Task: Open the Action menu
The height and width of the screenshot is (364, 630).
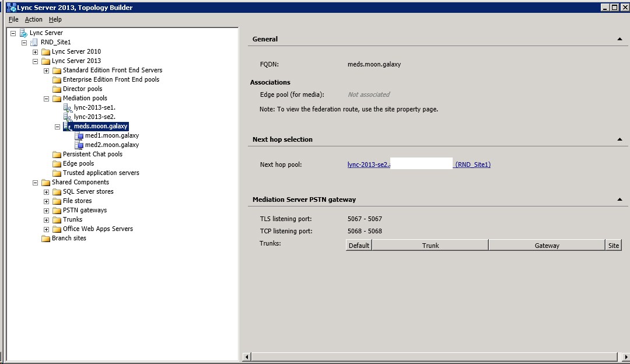Action: pyautogui.click(x=33, y=19)
